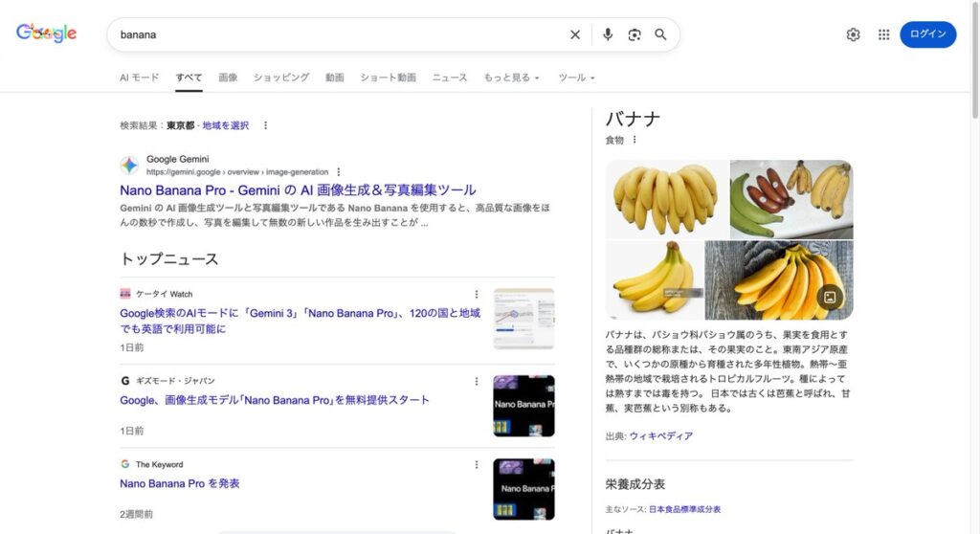
Task: Open the Nano Banana Pro Gemini result title
Action: pyautogui.click(x=298, y=189)
